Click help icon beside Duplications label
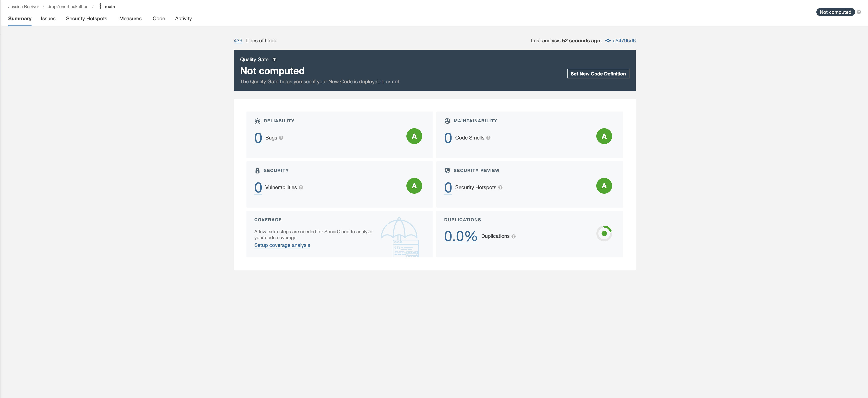This screenshot has height=398, width=868. coord(514,237)
